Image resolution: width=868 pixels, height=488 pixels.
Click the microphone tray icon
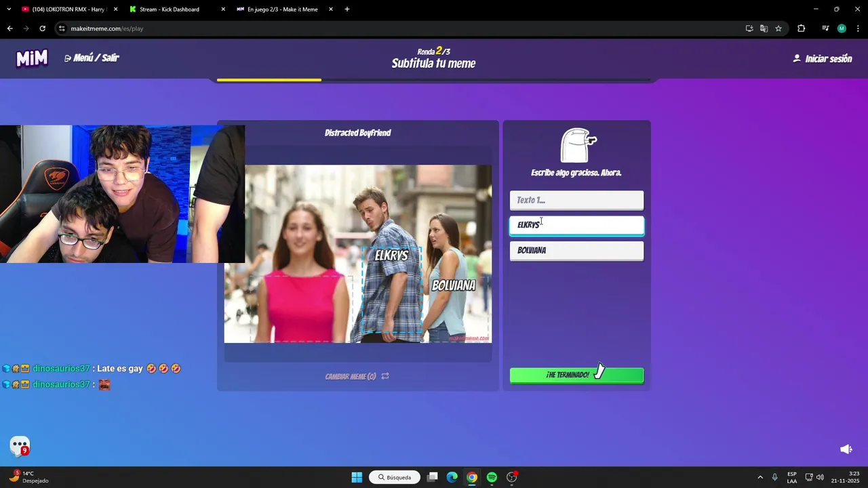click(774, 477)
